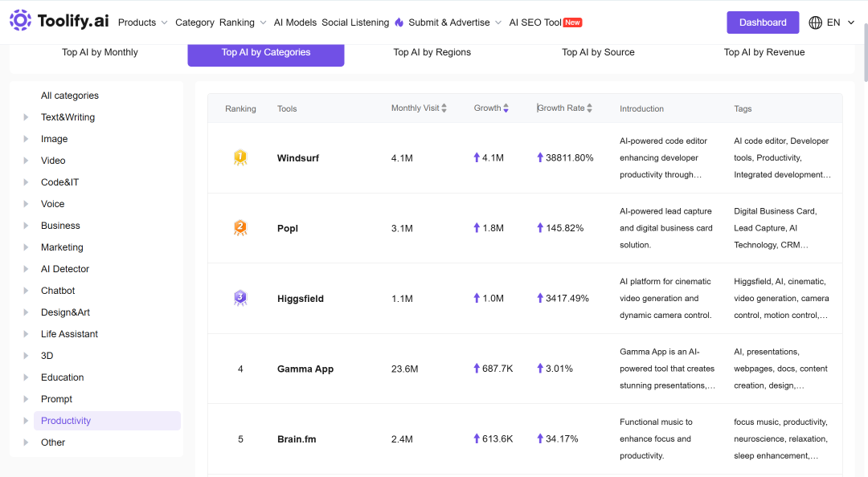Expand the Productivity category arrow
Image resolution: width=868 pixels, height=477 pixels.
(26, 421)
